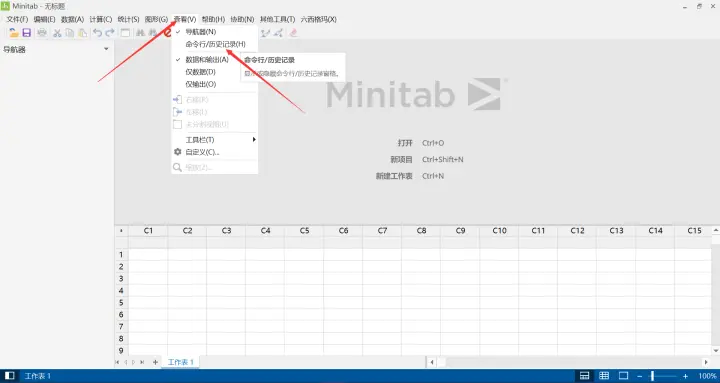
Task: Click the worksheet column direction arrow in the corner cell
Action: pyautogui.click(x=121, y=231)
